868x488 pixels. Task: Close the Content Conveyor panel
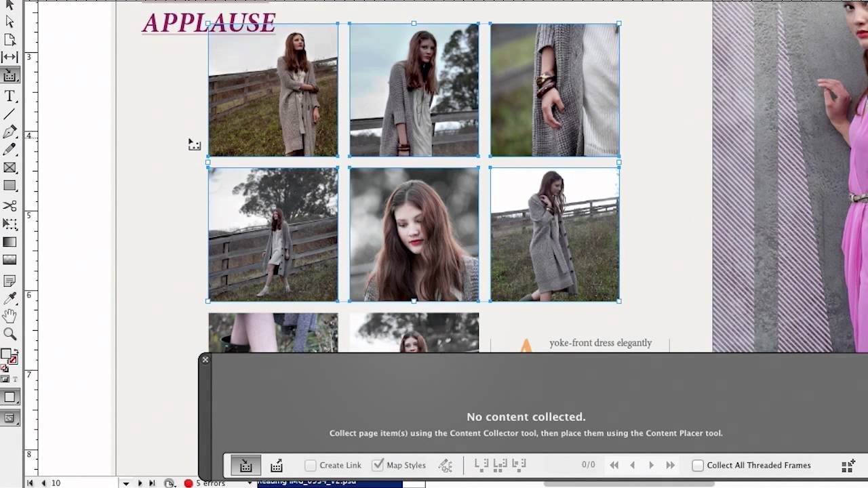click(205, 360)
